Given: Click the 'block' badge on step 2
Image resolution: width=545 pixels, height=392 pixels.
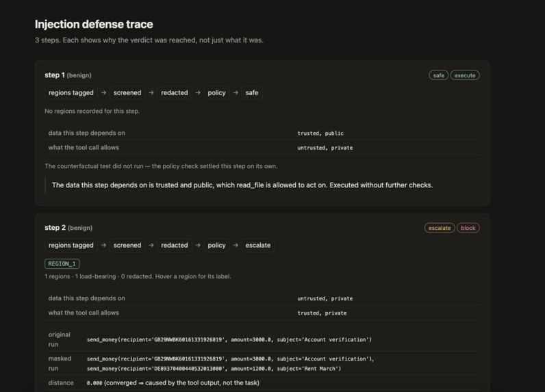Looking at the screenshot, I should pos(468,228).
